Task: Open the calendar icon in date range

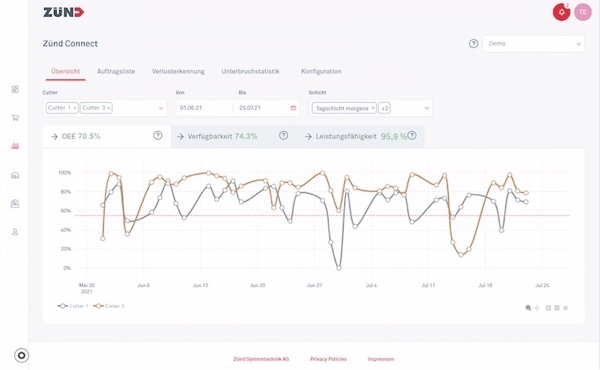Action: click(293, 108)
